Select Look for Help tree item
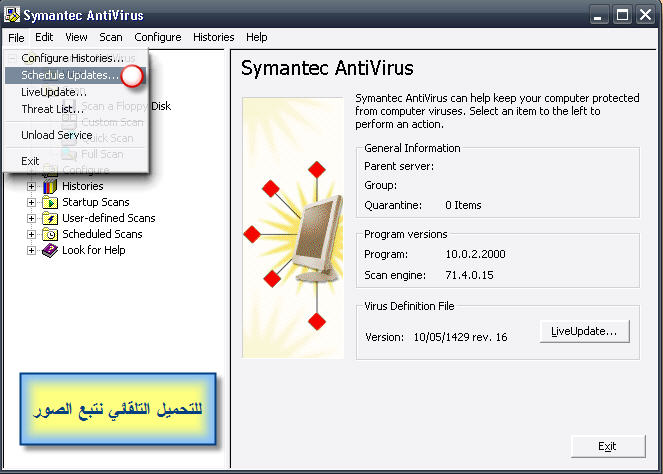The width and height of the screenshot is (663, 474). 93,250
